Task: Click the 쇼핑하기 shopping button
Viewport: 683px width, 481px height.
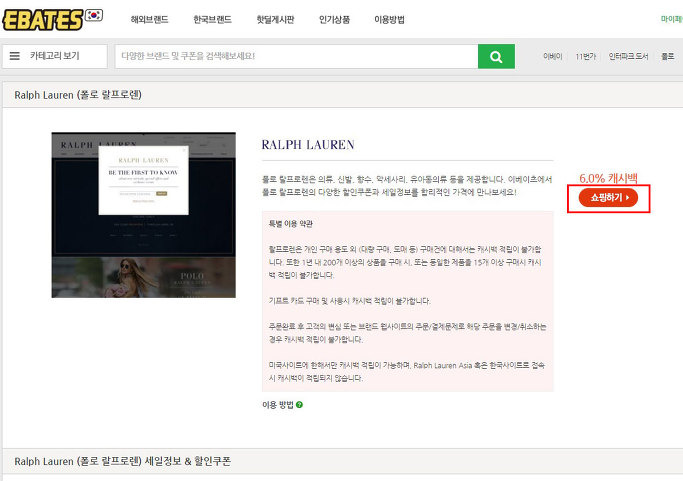Action: click(608, 198)
